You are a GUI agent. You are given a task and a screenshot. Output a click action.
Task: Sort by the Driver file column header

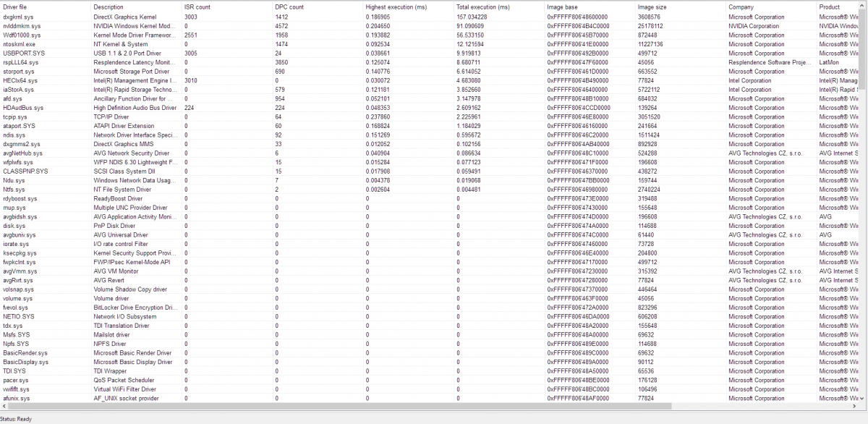tap(45, 7)
